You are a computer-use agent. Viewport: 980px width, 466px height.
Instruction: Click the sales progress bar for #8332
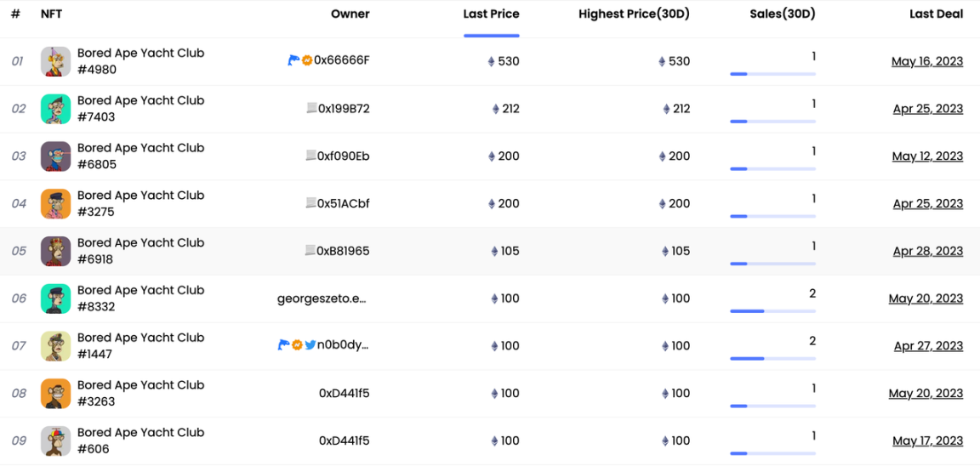pos(772,311)
